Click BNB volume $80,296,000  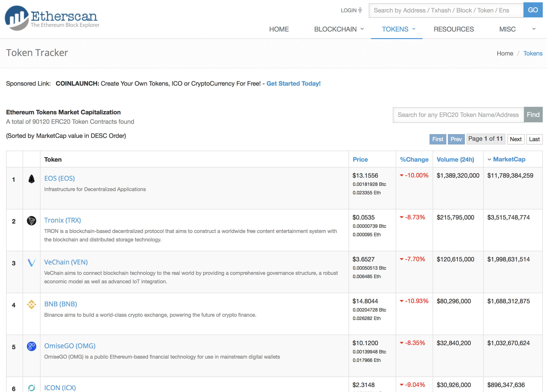pos(454,301)
